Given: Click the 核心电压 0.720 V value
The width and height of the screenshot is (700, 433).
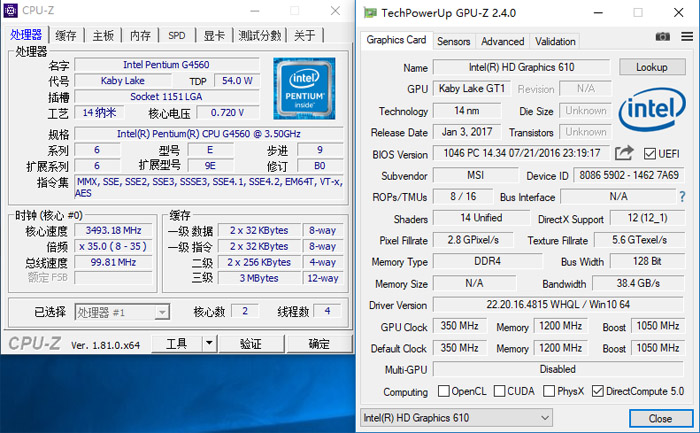Looking at the screenshot, I should click(228, 112).
